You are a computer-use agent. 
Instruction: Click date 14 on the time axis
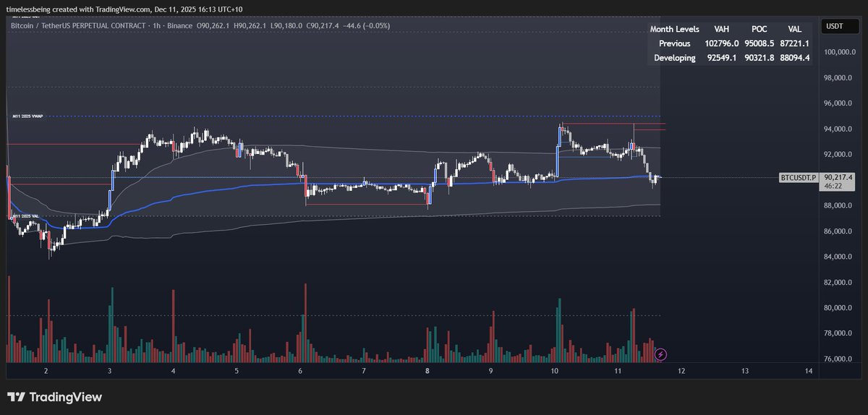pyautogui.click(x=809, y=371)
